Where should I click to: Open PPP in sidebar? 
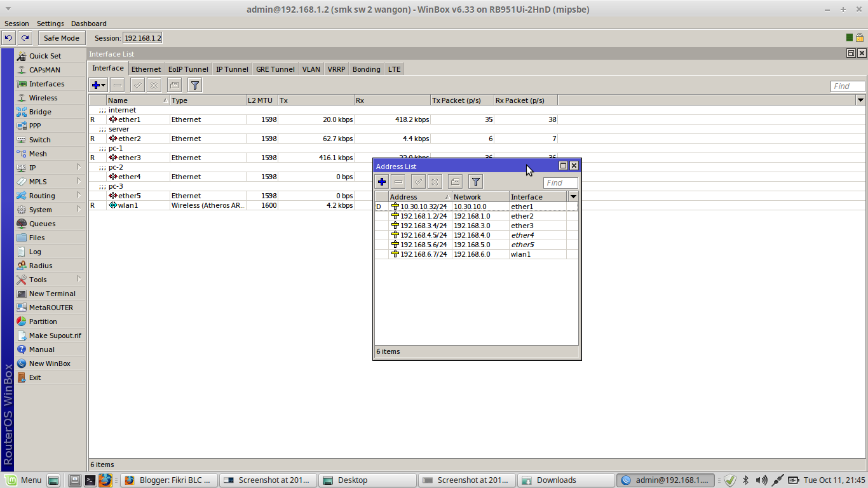pos(50,126)
